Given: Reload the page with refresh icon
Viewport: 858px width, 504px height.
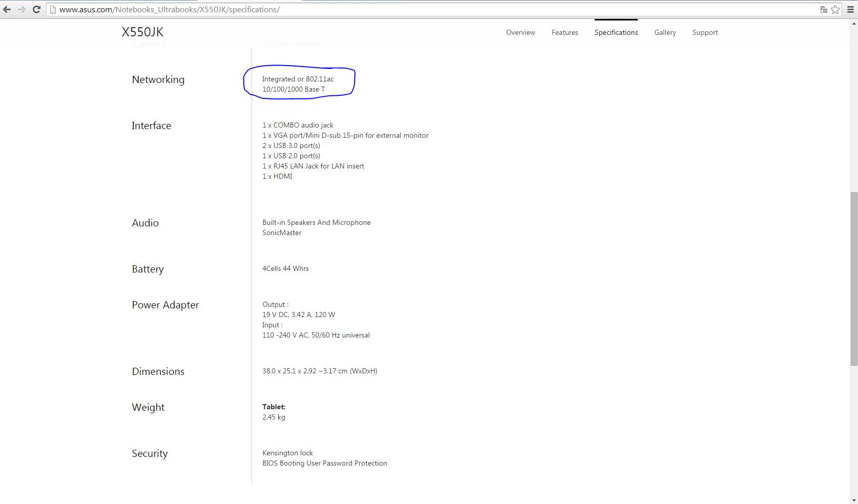Looking at the screenshot, I should coord(36,9).
